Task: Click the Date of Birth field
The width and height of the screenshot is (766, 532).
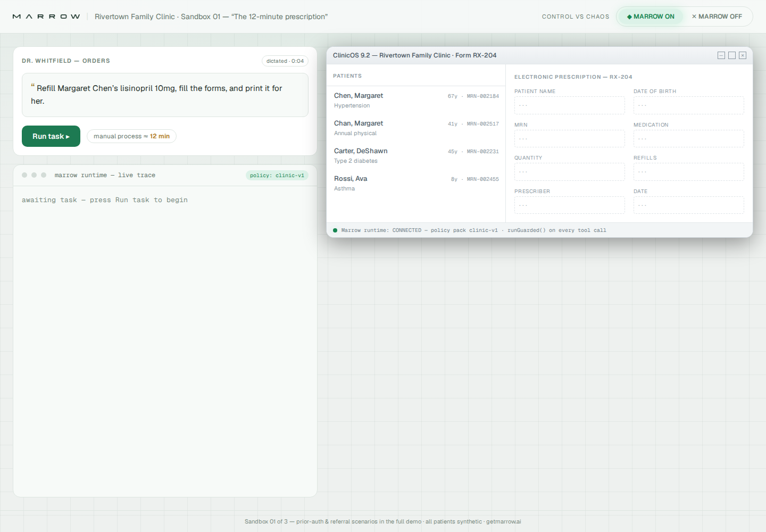Action: coord(689,105)
